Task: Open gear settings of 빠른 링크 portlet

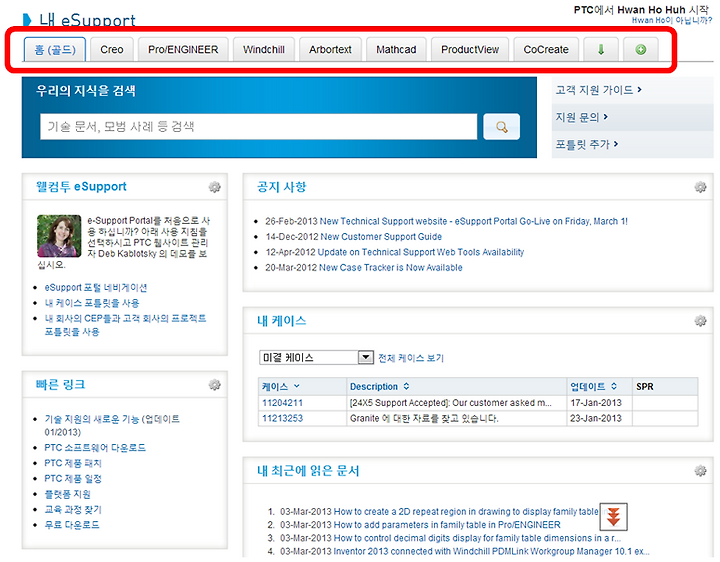Action: click(x=214, y=385)
